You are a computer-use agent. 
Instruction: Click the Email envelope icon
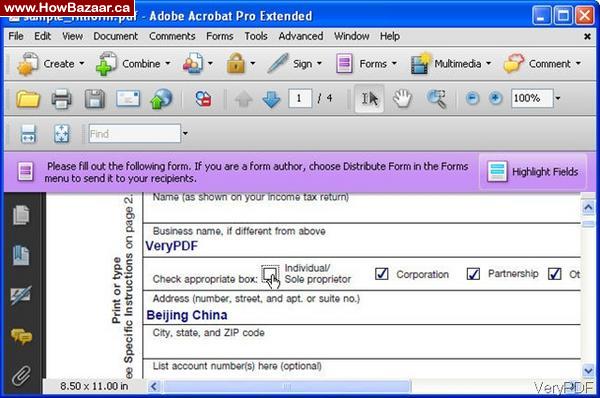tap(128, 99)
